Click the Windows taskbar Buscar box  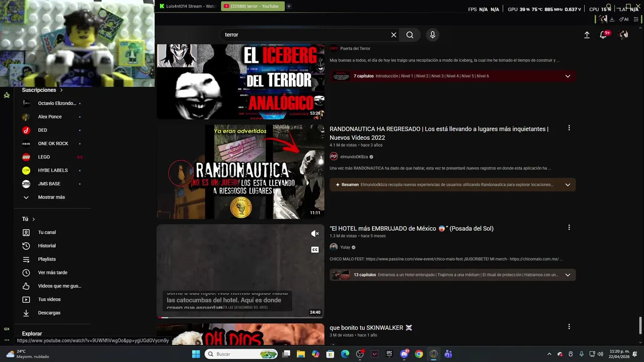pos(240,354)
